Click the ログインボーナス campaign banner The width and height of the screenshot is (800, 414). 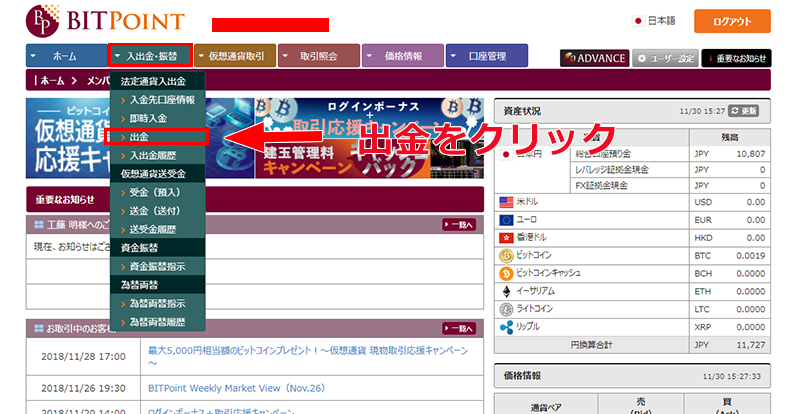pyautogui.click(x=369, y=117)
